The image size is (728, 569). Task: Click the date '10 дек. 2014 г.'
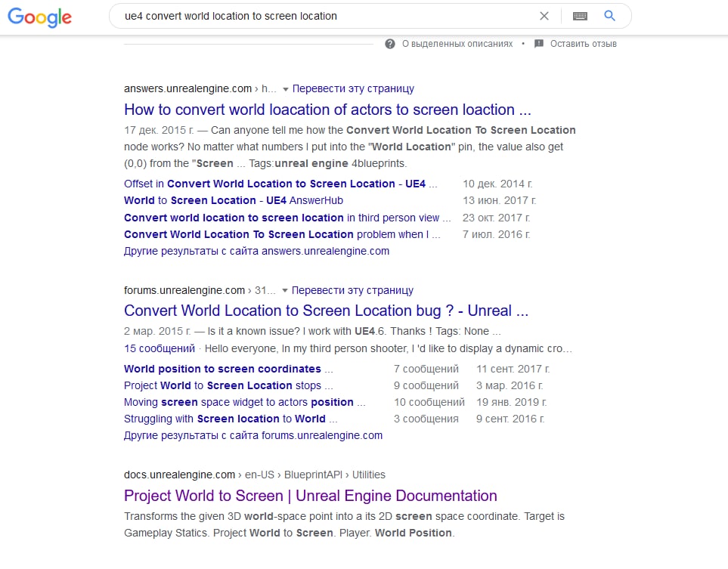497,184
